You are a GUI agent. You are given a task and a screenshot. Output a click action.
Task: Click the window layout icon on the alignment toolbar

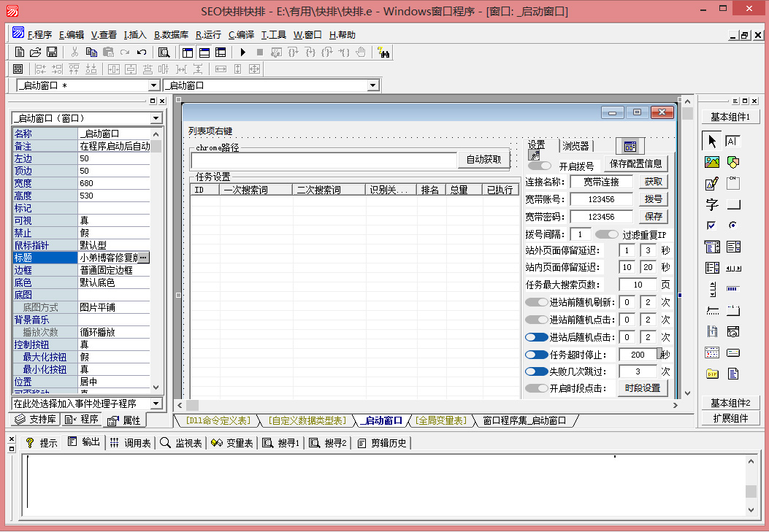18,69
